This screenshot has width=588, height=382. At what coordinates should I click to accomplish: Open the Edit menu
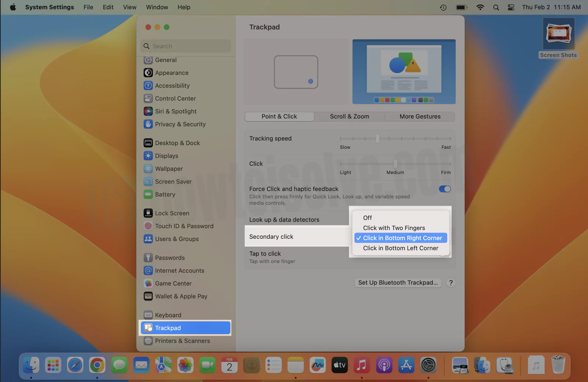108,7
